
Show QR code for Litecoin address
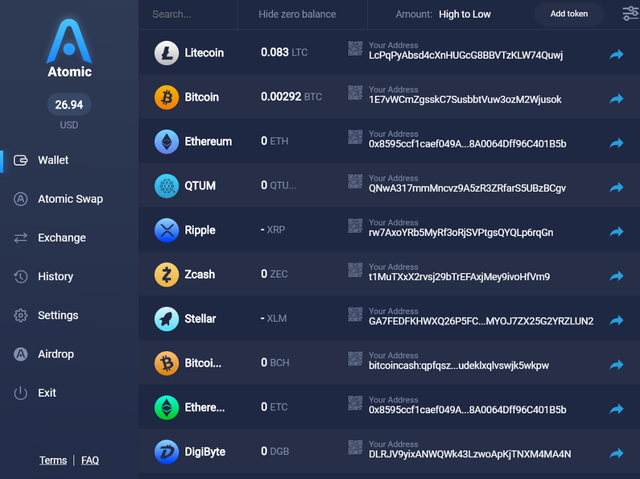click(355, 48)
